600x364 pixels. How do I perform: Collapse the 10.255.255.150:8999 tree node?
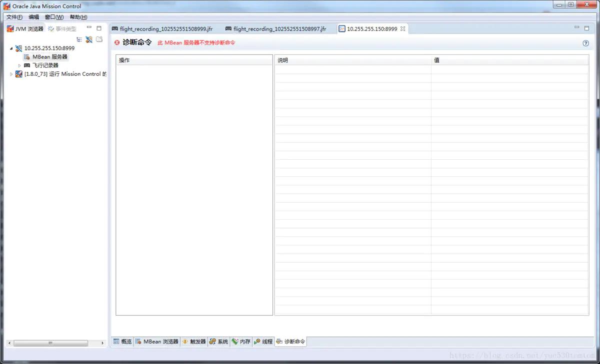coord(11,48)
